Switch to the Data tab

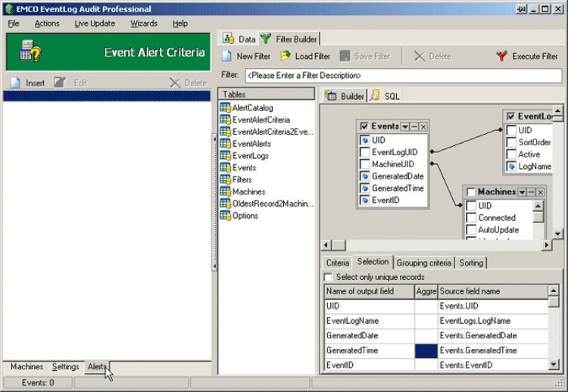click(x=239, y=39)
